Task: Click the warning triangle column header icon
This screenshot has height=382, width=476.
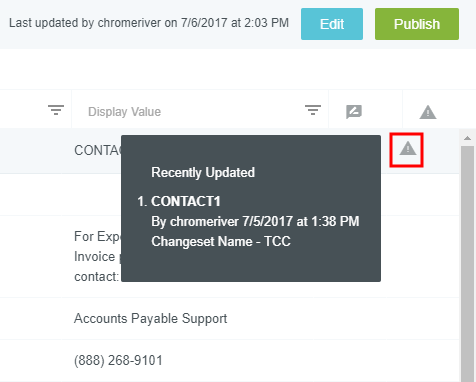Action: 428,112
